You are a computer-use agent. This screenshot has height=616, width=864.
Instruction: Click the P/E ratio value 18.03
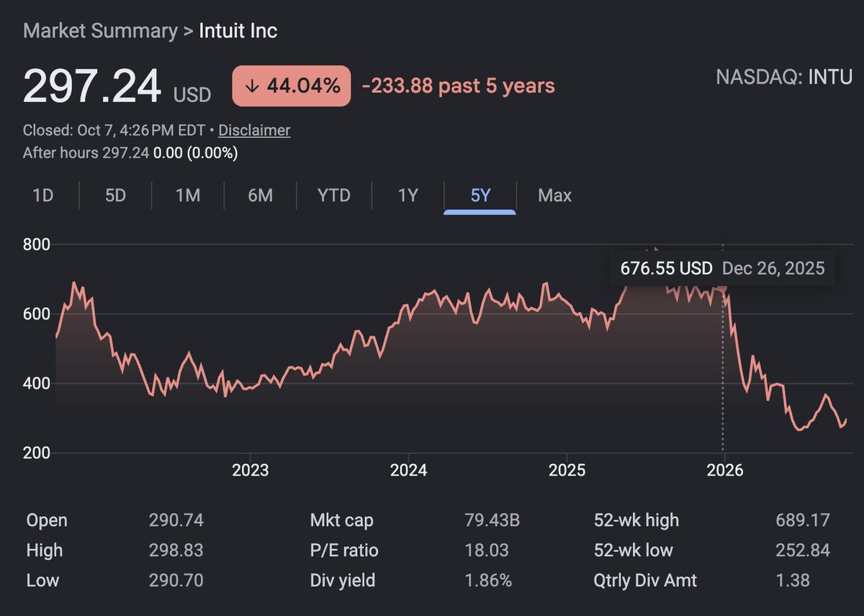pyautogui.click(x=487, y=550)
